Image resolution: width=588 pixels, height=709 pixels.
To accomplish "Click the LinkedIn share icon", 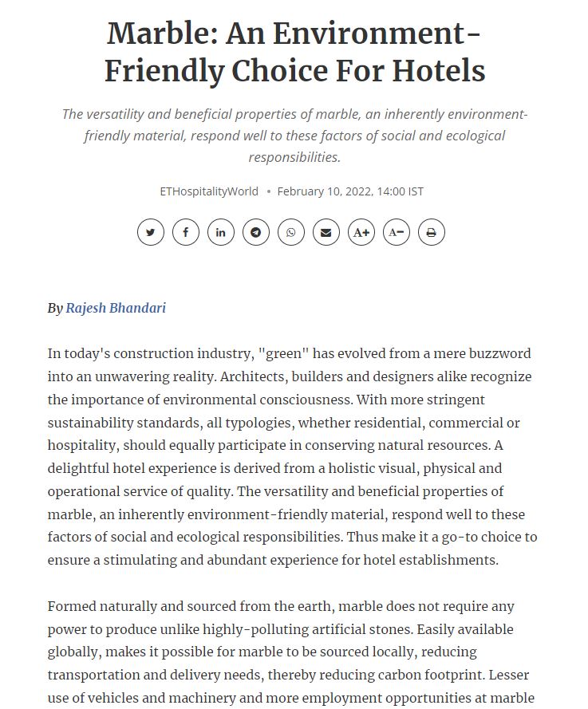I will (221, 232).
